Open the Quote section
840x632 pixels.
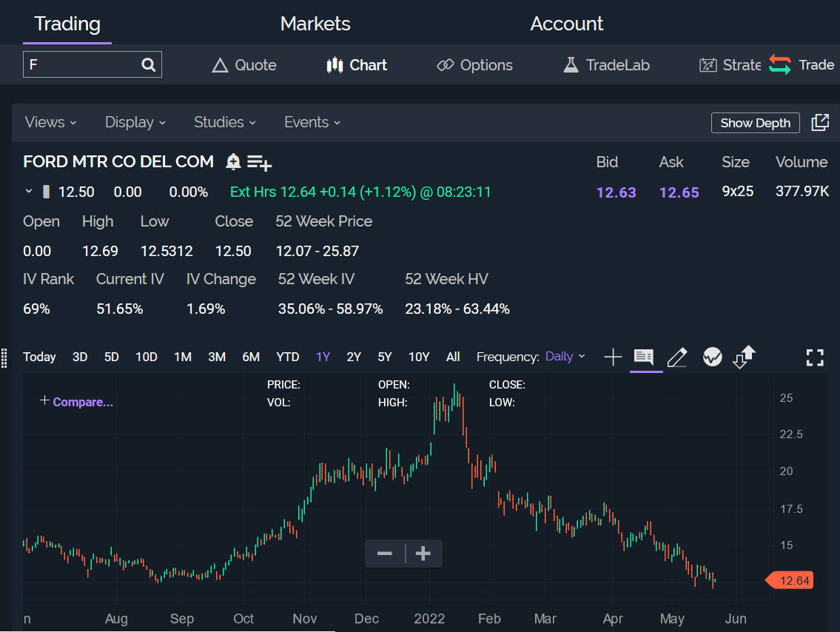click(x=244, y=65)
